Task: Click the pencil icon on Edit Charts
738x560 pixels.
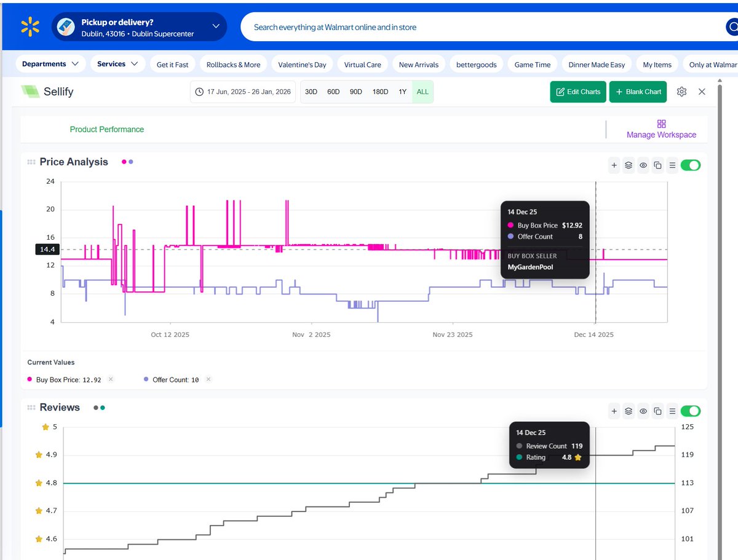Action: coord(560,92)
